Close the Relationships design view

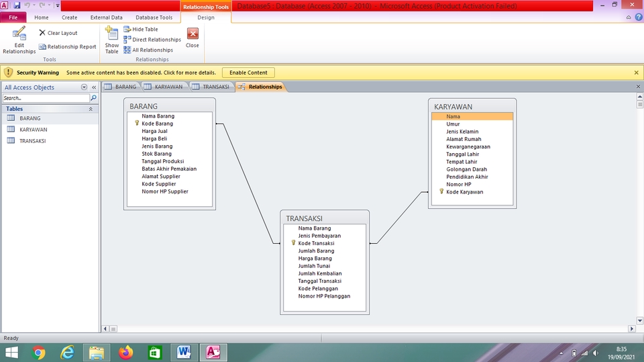coord(193,38)
